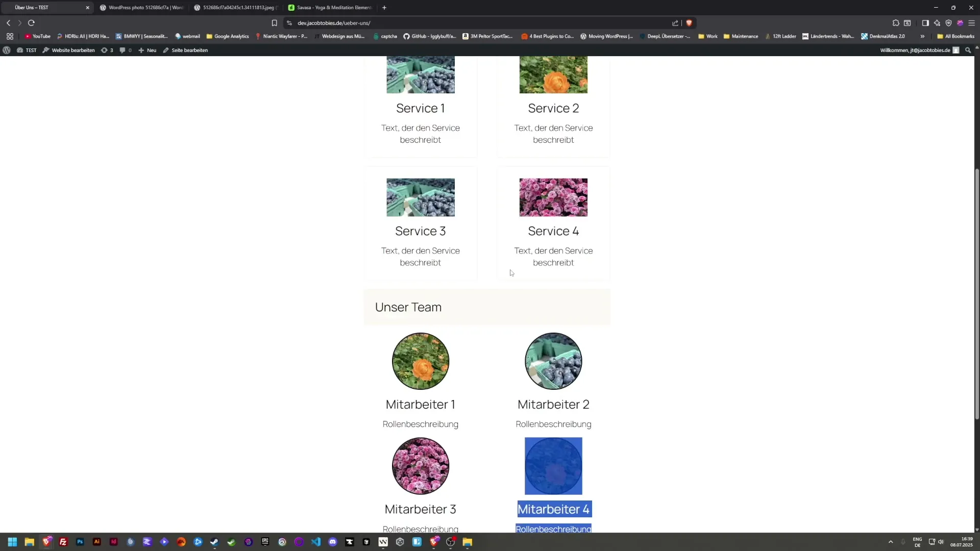Open the browser extensions puzzle icon

[x=896, y=23]
